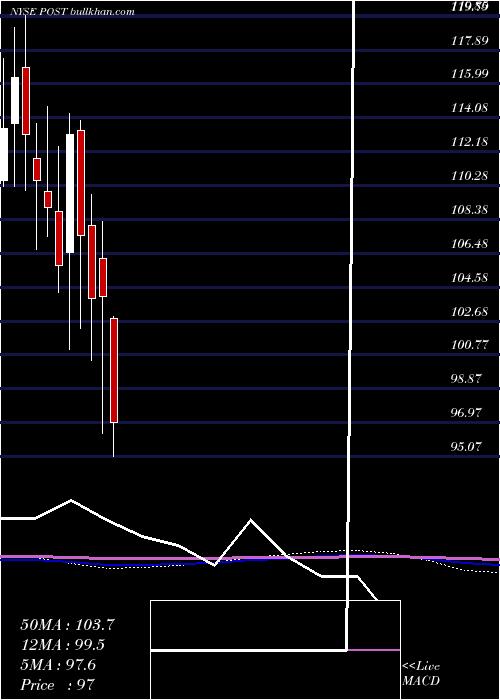
Task: Click the 5MA : 97.6 value
Action: pos(58,665)
